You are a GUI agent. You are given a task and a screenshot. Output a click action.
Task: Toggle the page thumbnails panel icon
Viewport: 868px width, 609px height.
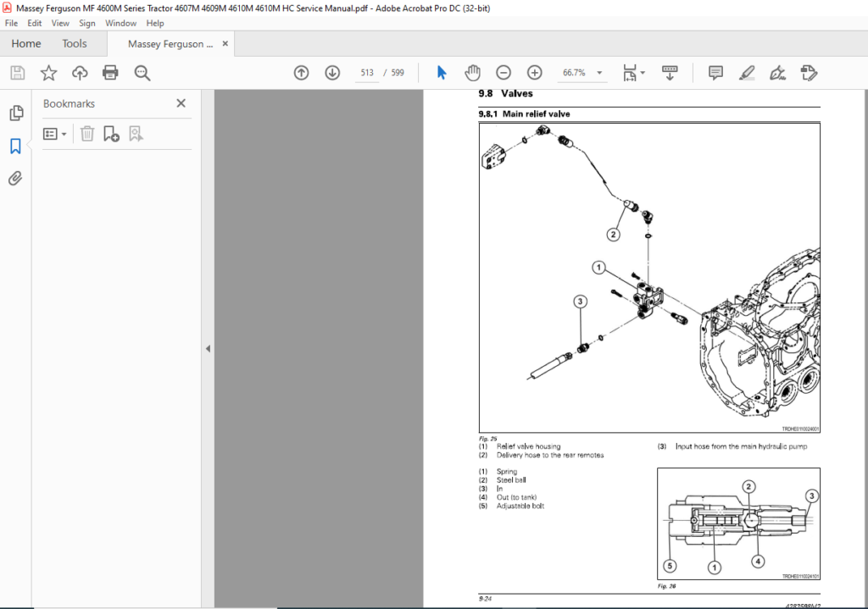[16, 113]
